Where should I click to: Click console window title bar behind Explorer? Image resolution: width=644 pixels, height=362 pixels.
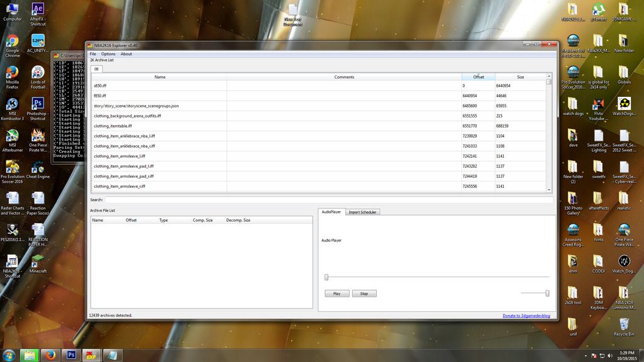(69, 55)
